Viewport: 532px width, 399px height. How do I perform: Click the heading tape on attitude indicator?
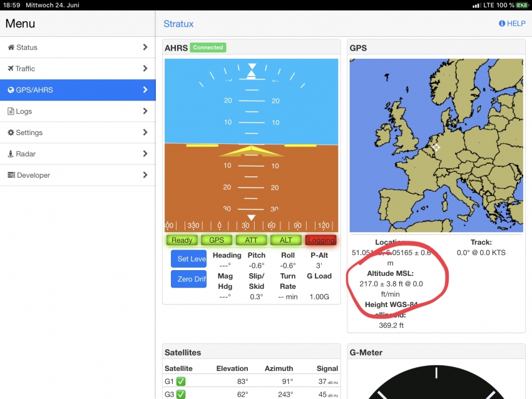click(251, 225)
